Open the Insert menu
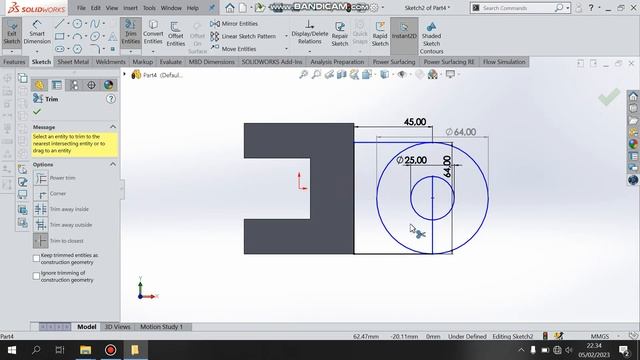Image resolution: width=640 pixels, height=360 pixels. [x=130, y=8]
